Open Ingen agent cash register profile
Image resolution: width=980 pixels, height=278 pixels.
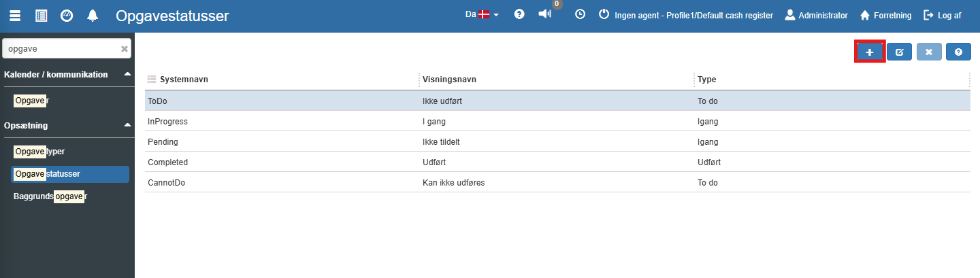pos(693,15)
